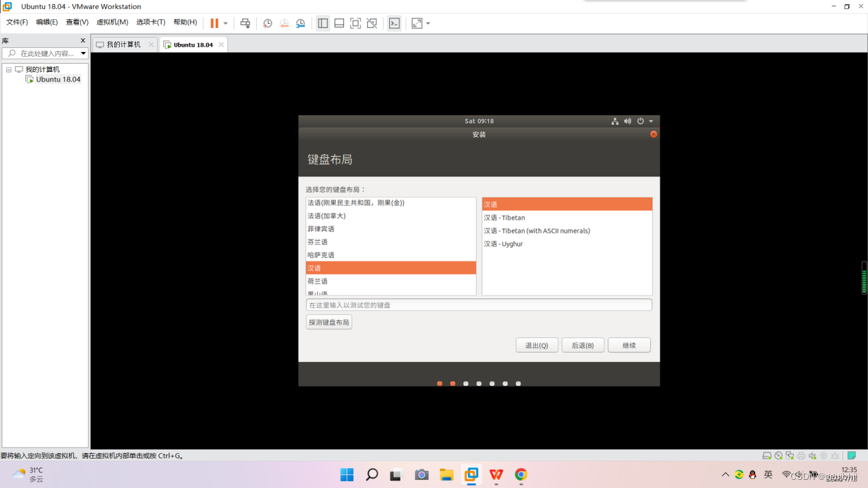Click the Sat 09:18 clock in Ubuntu bar

click(x=479, y=121)
